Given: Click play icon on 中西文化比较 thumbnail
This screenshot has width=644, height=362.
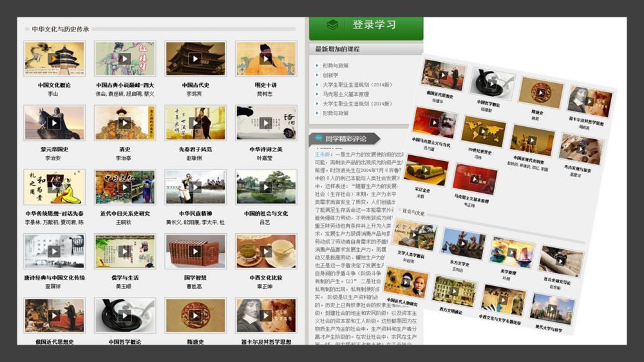Looking at the screenshot, I should click(265, 251).
